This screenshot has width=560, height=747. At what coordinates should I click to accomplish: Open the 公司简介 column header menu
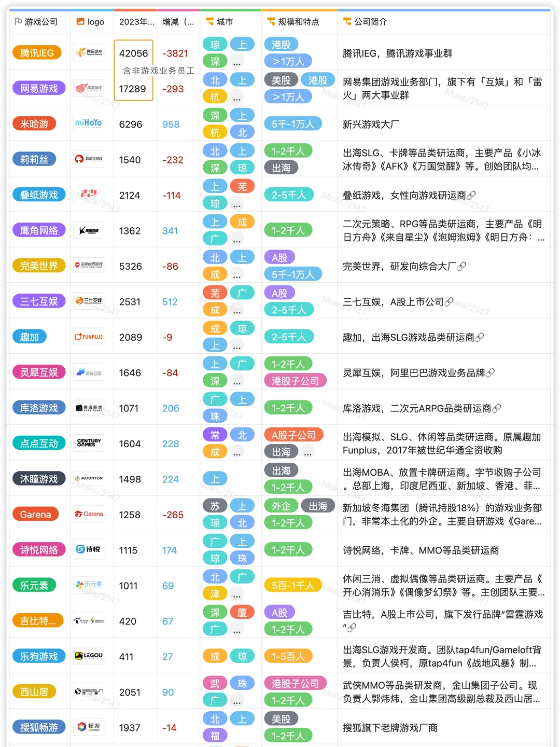click(444, 22)
